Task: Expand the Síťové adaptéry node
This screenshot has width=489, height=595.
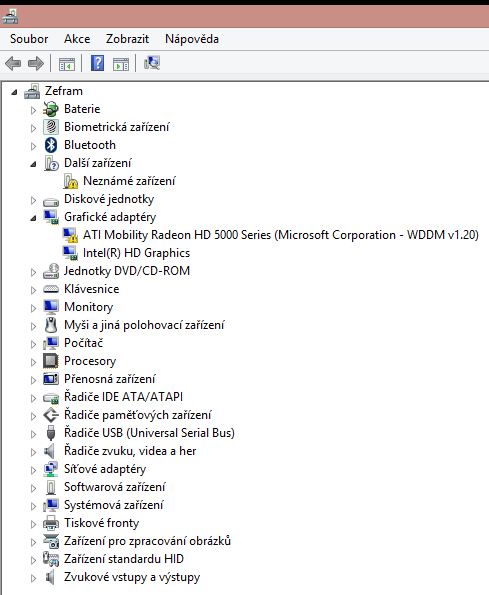Action: click(33, 470)
